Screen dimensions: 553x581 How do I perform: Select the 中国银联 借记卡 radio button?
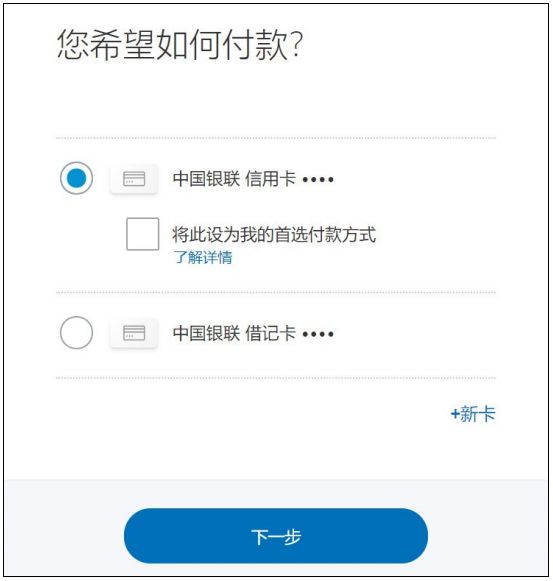tap(76, 332)
